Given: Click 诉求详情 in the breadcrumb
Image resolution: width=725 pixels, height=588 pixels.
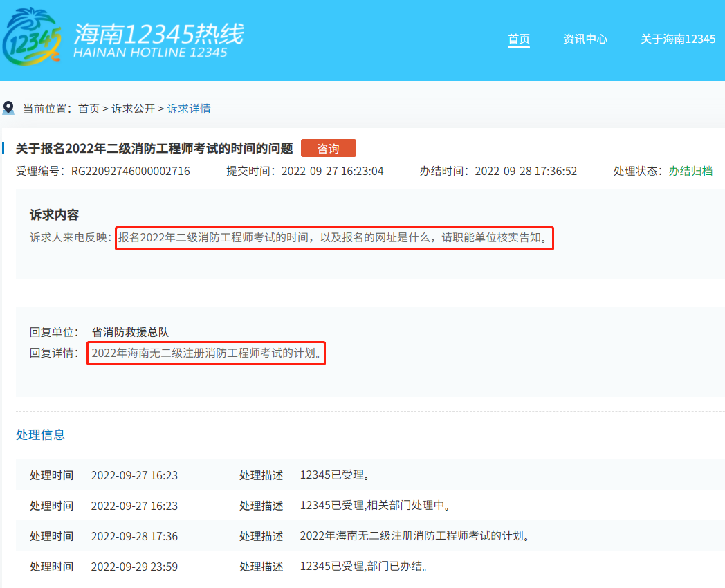Looking at the screenshot, I should (189, 109).
